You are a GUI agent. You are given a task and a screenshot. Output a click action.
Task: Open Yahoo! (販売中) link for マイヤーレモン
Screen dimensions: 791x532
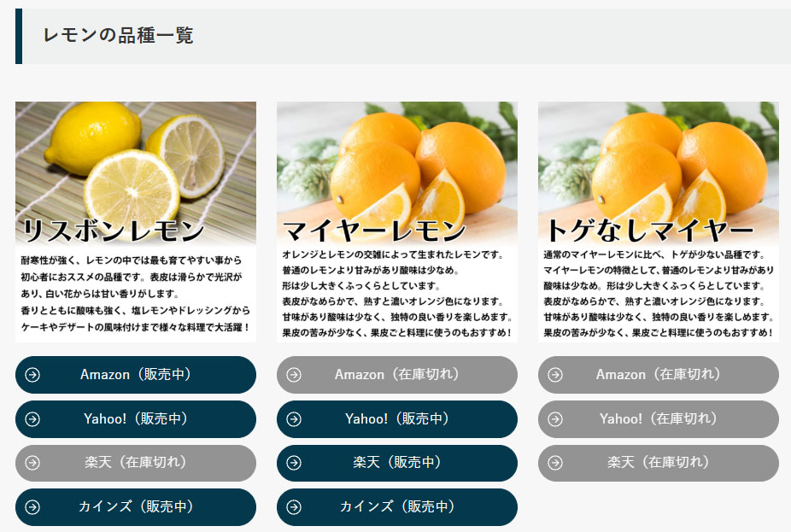[397, 419]
